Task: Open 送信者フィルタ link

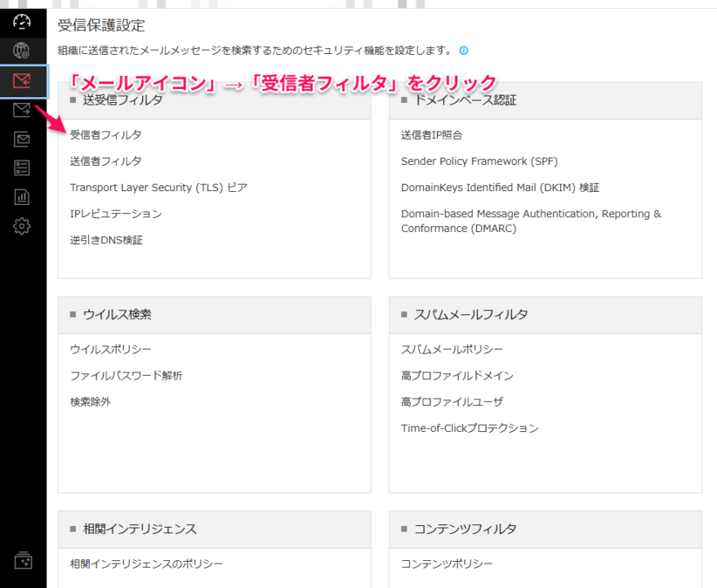Action: [x=105, y=161]
